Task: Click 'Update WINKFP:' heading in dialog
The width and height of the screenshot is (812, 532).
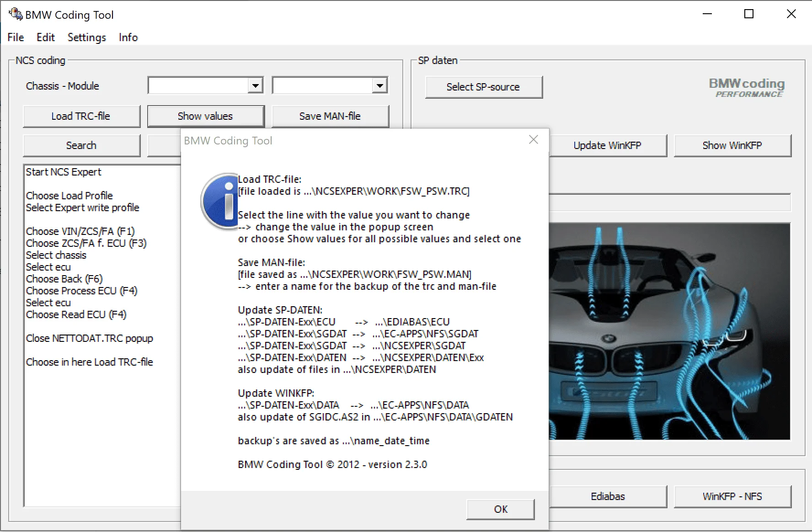Action: [276, 393]
